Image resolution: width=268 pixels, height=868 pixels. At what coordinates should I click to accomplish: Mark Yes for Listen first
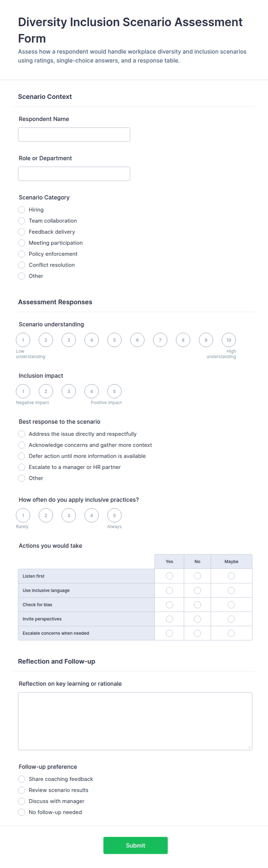click(169, 576)
